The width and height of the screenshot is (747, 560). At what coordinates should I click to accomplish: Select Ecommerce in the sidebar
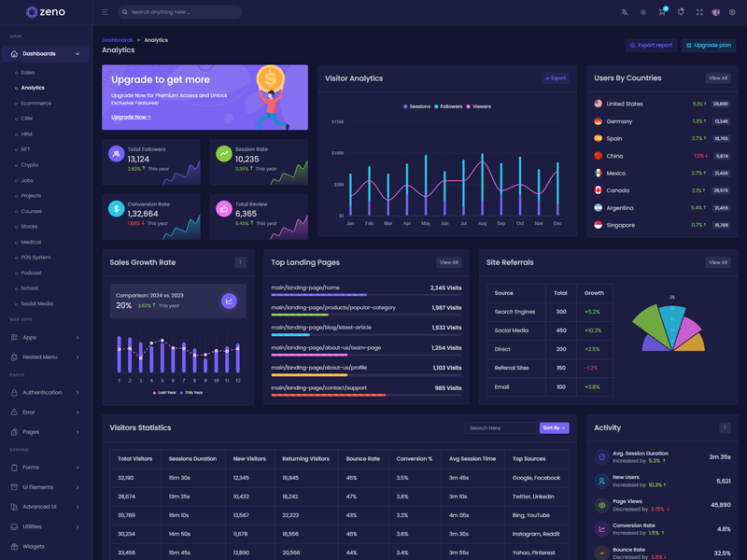[x=36, y=104]
